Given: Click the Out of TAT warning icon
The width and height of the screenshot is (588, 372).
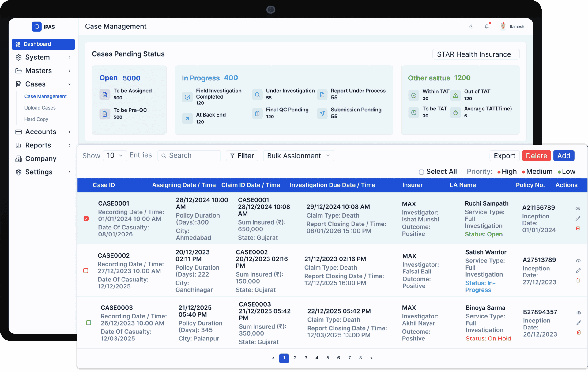Looking at the screenshot, I should point(455,95).
